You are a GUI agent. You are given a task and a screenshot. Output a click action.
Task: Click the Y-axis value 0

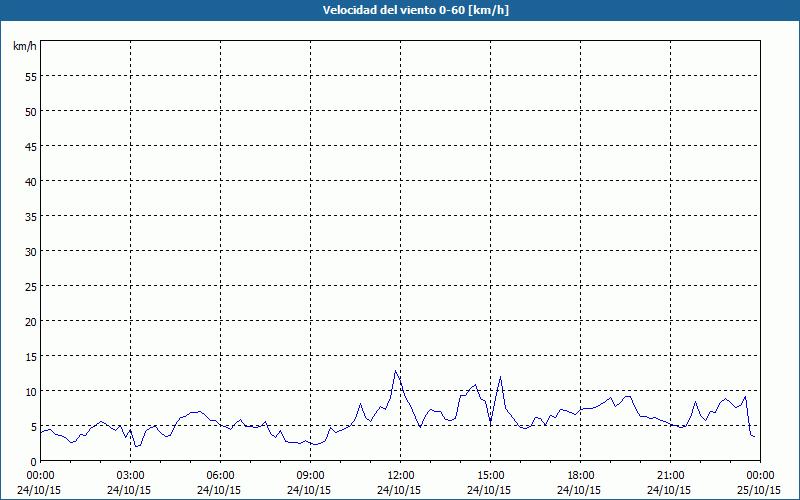pyautogui.click(x=34, y=461)
